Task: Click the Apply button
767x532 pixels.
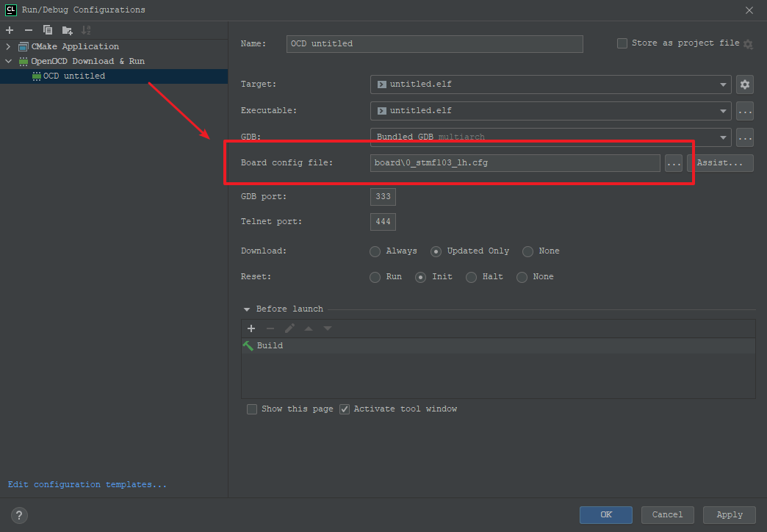Action: click(730, 515)
